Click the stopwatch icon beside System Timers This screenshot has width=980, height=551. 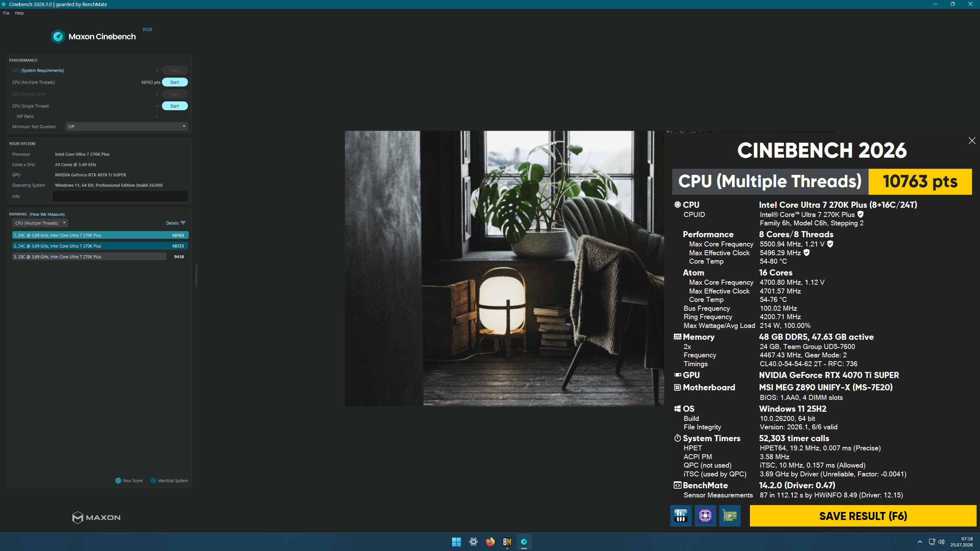click(678, 438)
